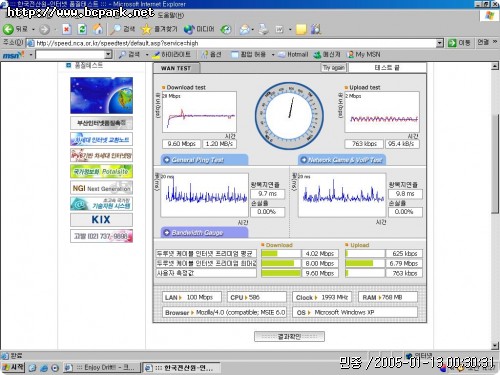
Task: Open the KIX banner link
Action: 101,220
